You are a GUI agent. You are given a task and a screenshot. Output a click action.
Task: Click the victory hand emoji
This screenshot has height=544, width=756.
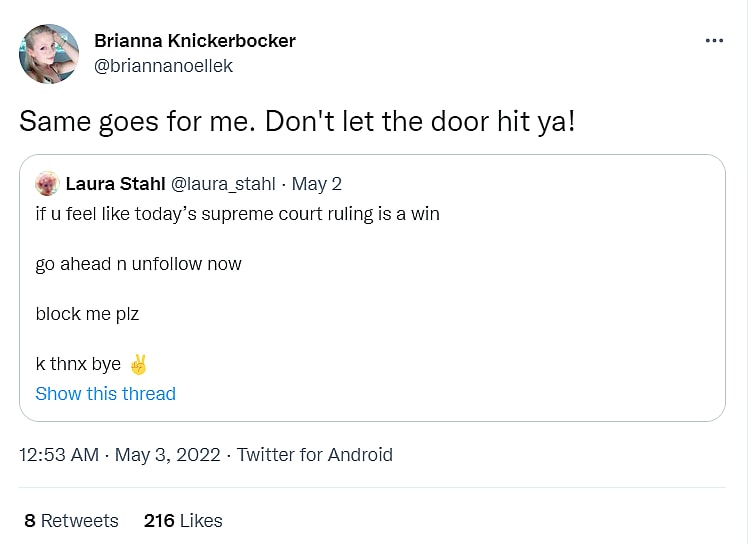(139, 364)
